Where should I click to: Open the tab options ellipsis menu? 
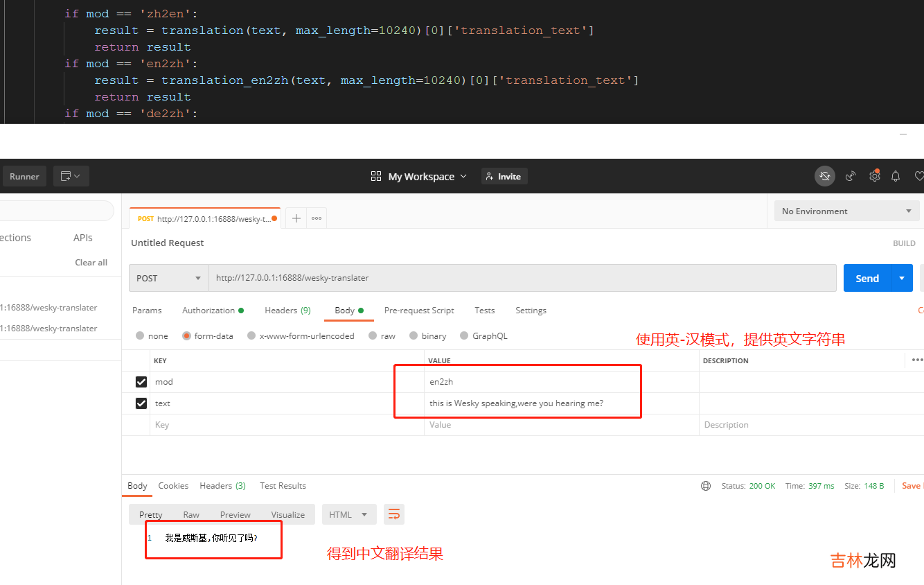pyautogui.click(x=317, y=218)
